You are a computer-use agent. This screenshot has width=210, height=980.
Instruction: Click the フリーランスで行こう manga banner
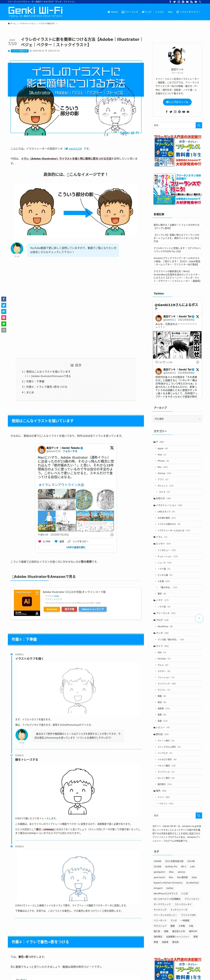pos(177,189)
